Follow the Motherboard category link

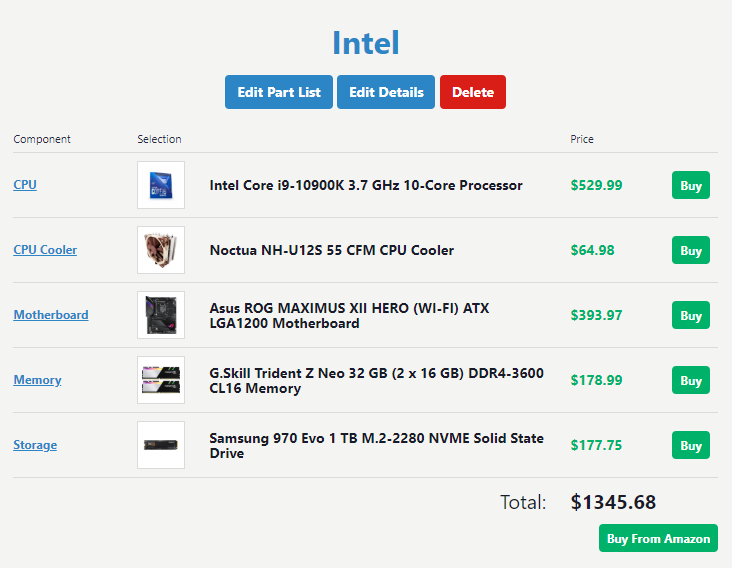tap(50, 315)
